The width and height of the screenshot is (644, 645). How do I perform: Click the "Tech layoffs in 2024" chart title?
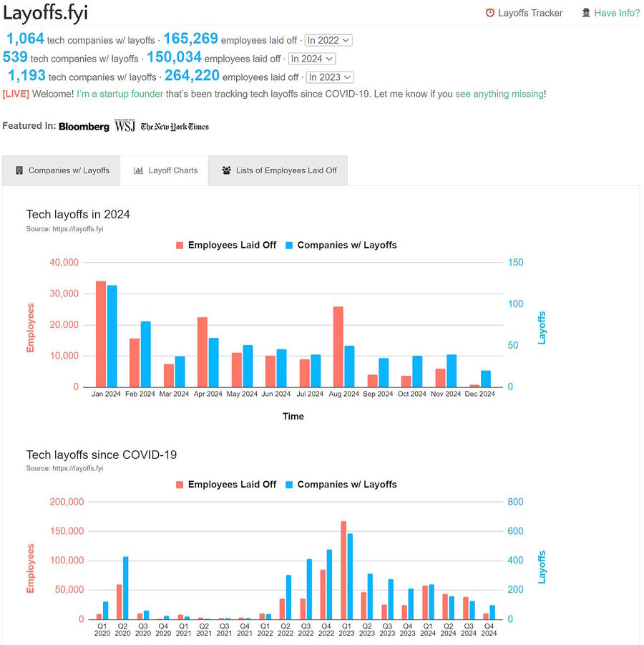tap(78, 214)
